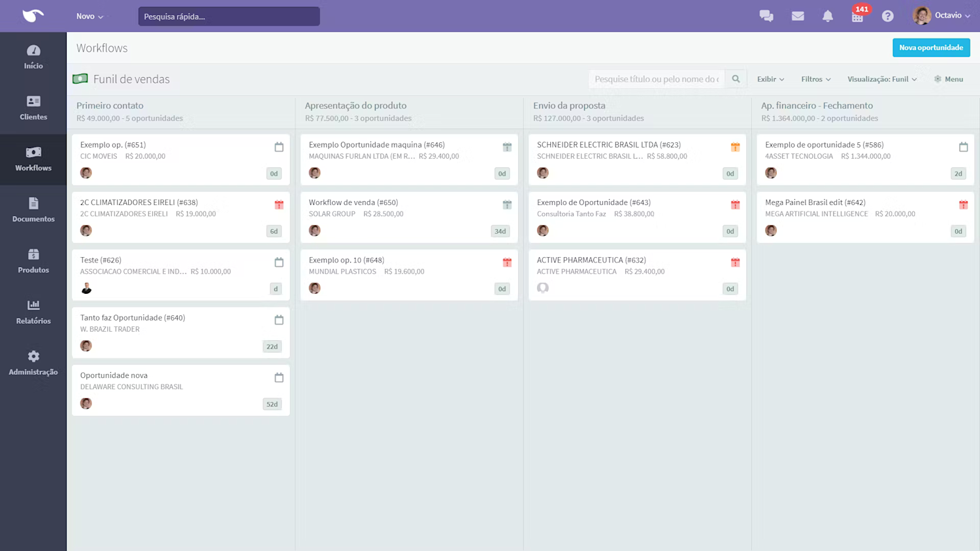
Task: Open the email envelope icon
Action: point(797,15)
